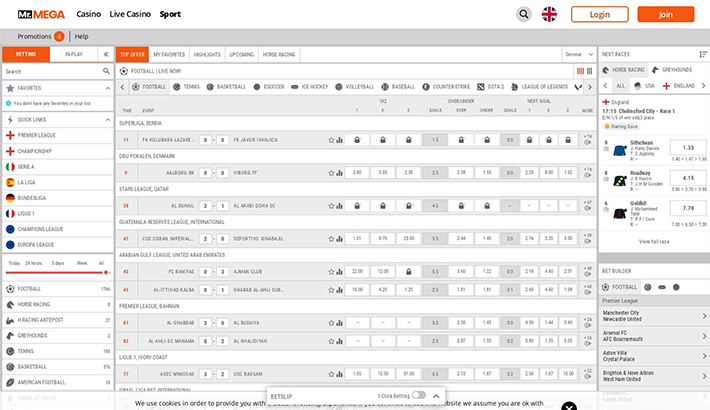Favorite the Al-Shabbab vs Al Budaiya match
The image size is (710, 410).
[x=331, y=323]
